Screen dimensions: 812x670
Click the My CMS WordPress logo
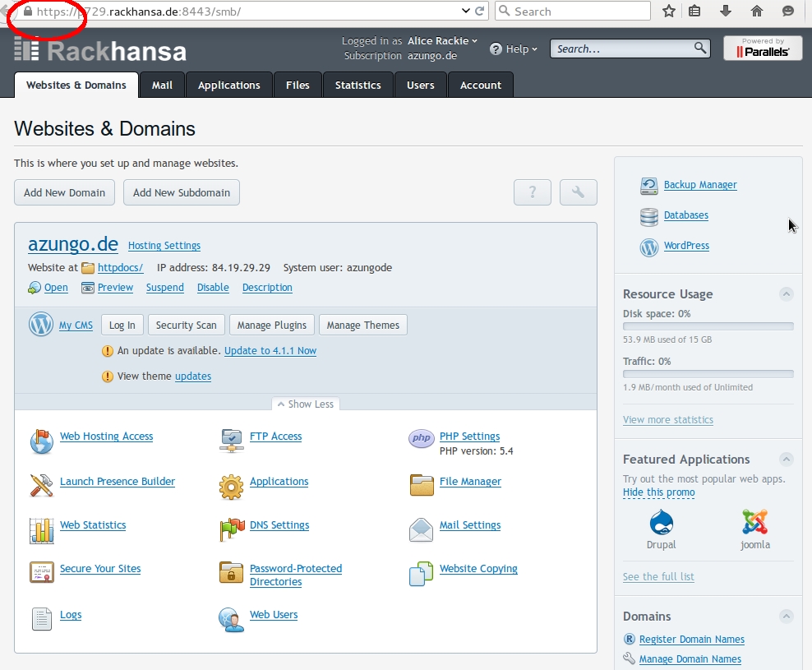(41, 324)
